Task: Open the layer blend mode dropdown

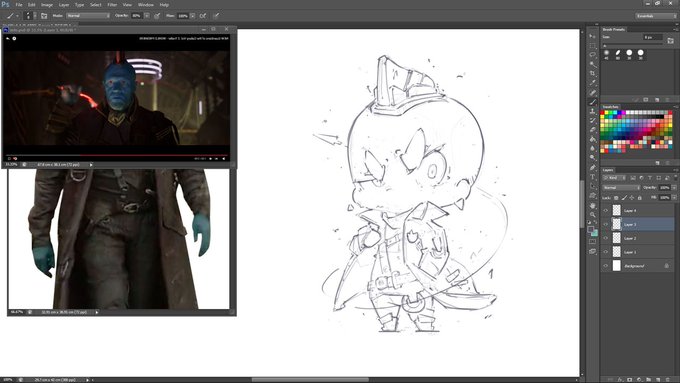Action: tap(621, 187)
